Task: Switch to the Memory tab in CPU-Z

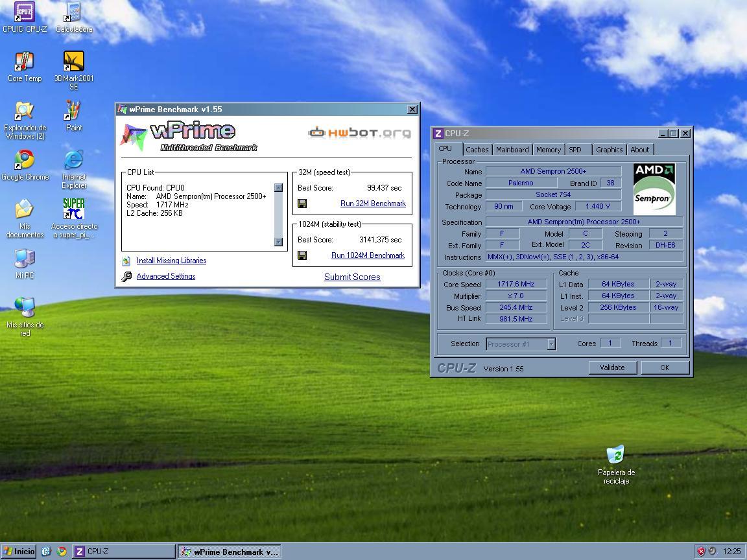Action: click(x=549, y=150)
